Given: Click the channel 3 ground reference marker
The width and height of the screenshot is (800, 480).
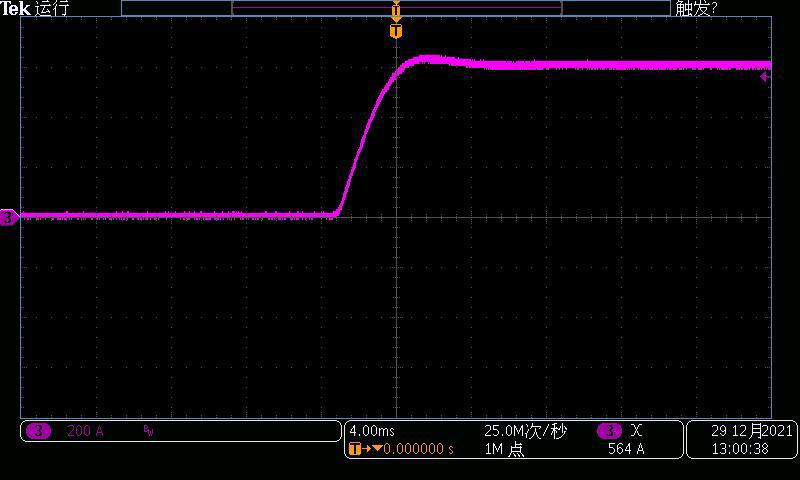Looking at the screenshot, I should 8,217.
